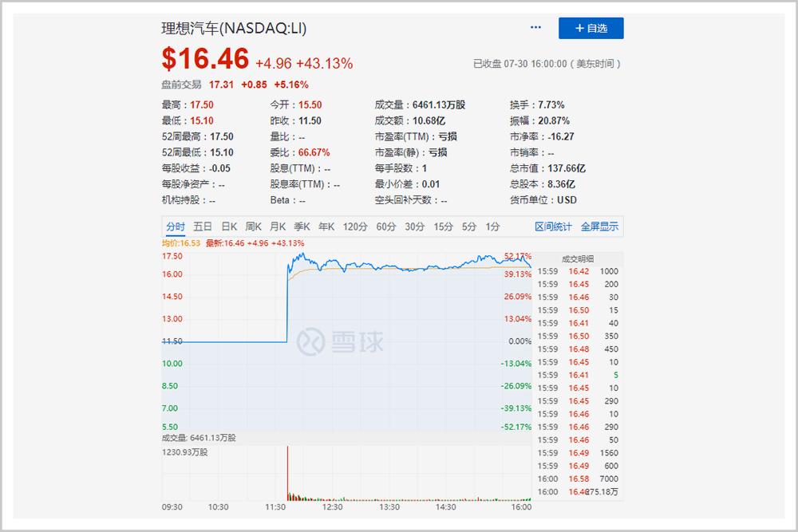Click the tall red volume spike bar
798x532 pixels.
(287, 473)
